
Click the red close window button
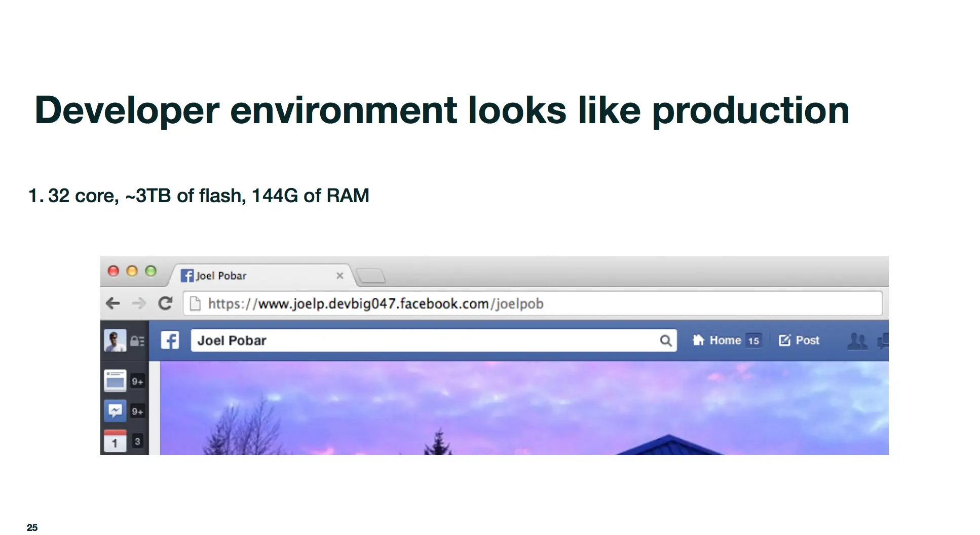pos(114,271)
